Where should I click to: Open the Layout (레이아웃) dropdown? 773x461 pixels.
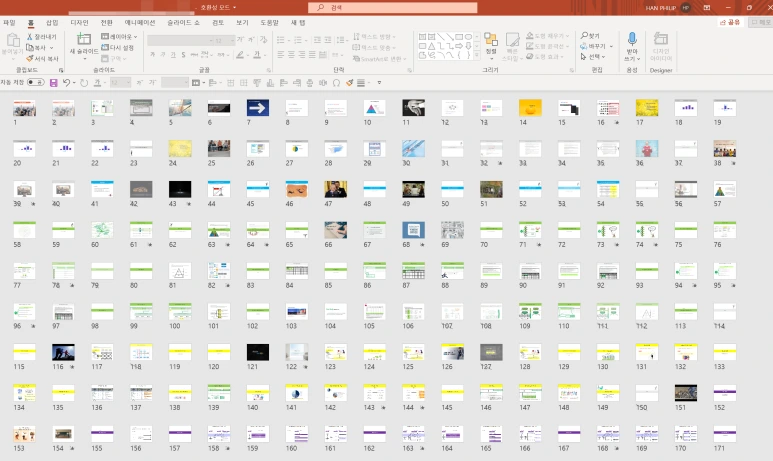coord(119,37)
